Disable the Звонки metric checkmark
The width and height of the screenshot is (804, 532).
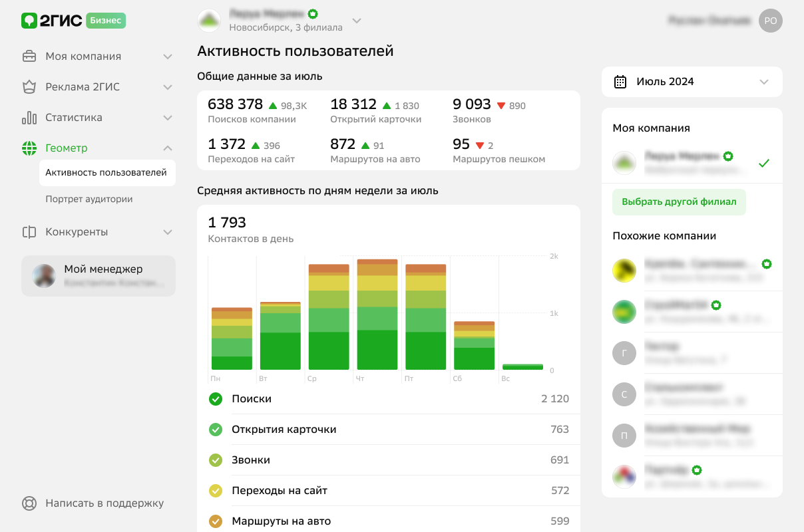[215, 460]
